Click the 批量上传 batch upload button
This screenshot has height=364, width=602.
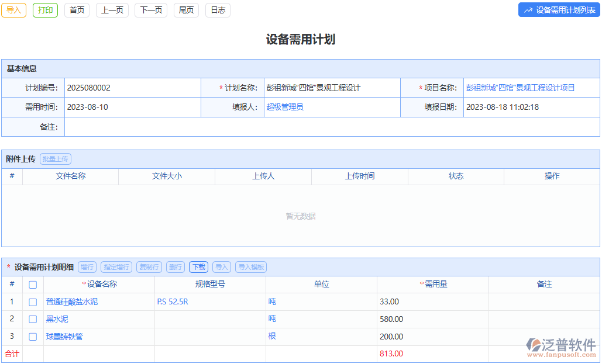[55, 158]
